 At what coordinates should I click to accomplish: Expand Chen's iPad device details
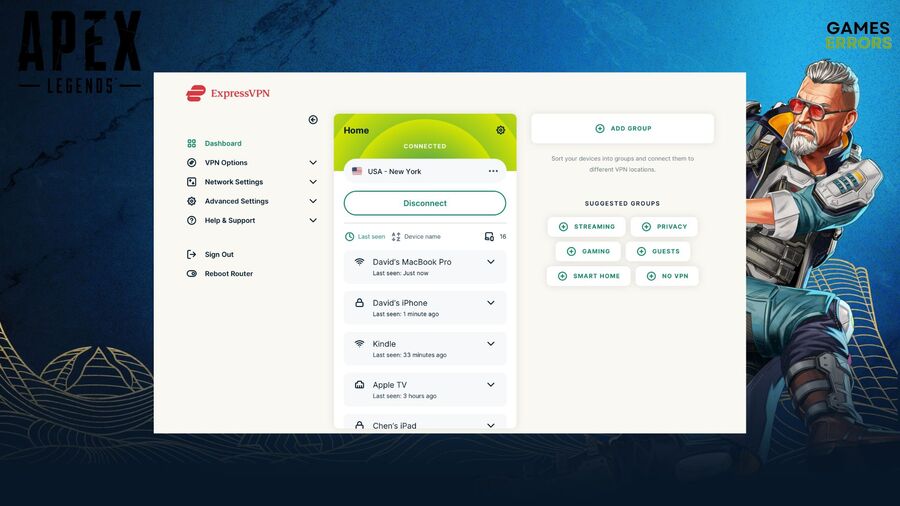491,425
